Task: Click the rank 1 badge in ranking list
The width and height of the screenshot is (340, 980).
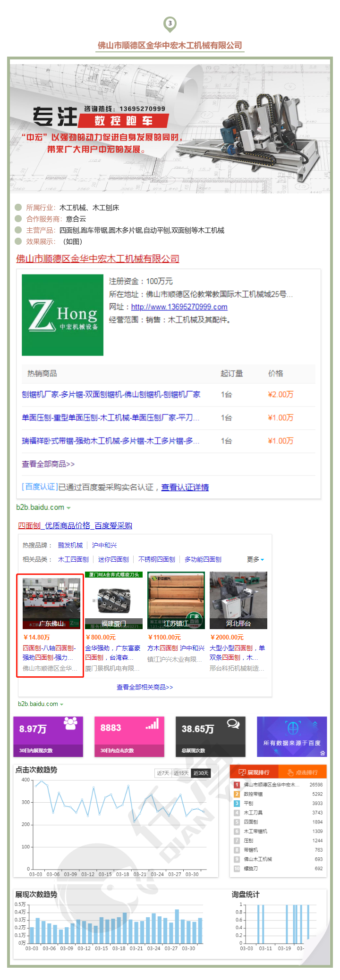Action: (237, 785)
